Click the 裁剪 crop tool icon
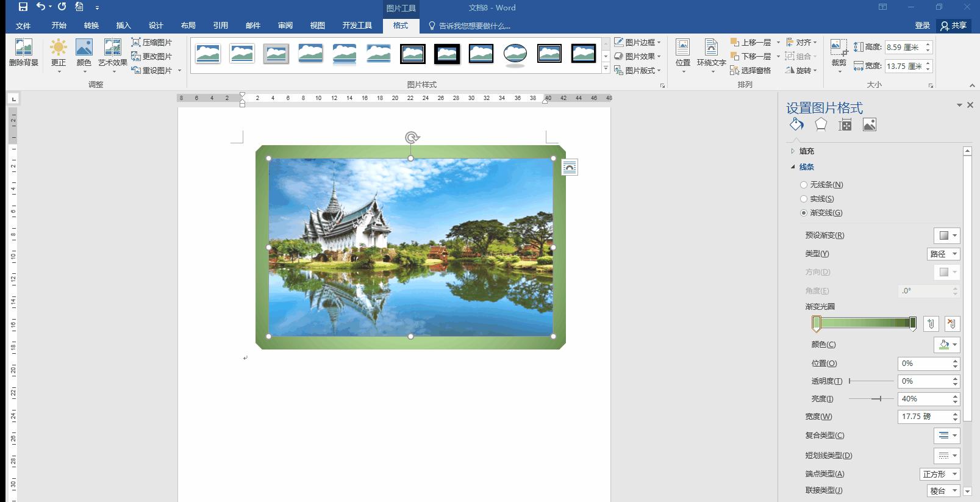Image resolution: width=980 pixels, height=502 pixels. coord(839,48)
